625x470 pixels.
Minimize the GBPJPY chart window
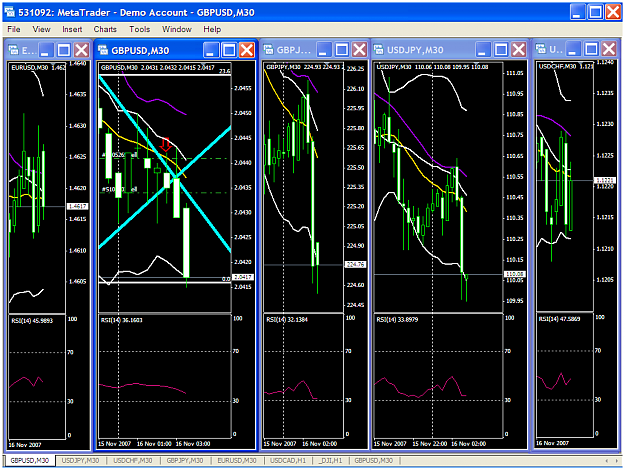point(324,50)
